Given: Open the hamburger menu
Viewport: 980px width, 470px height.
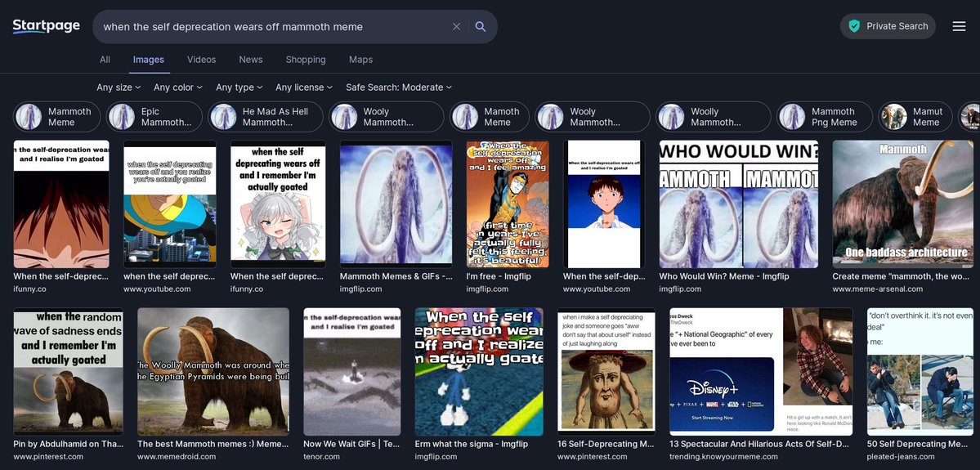Looking at the screenshot, I should (x=959, y=26).
